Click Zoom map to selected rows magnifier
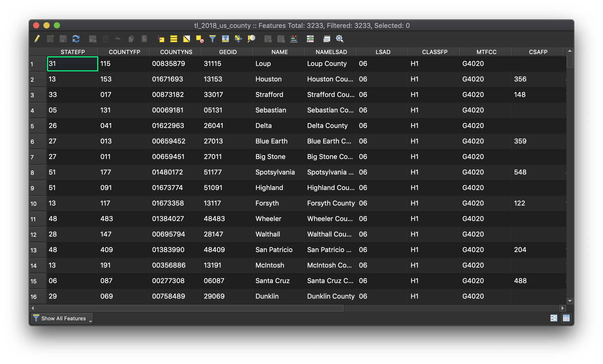The image size is (603, 364). click(x=251, y=39)
